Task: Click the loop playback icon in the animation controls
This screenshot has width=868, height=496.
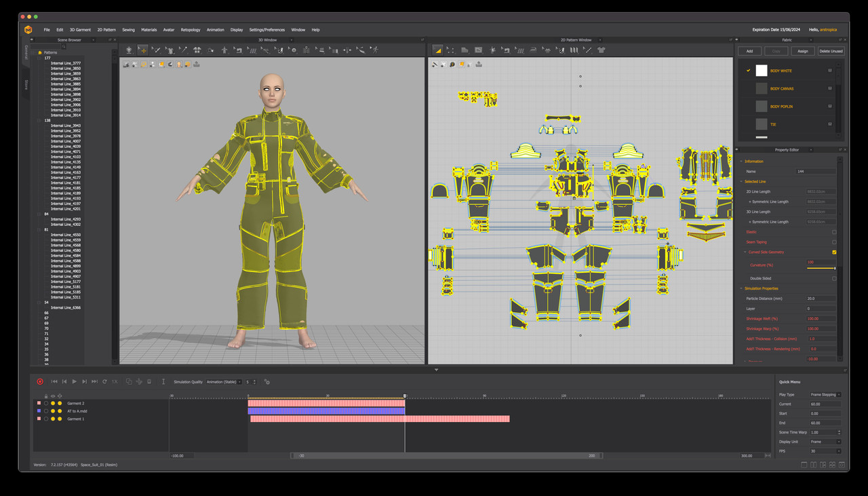Action: point(104,382)
